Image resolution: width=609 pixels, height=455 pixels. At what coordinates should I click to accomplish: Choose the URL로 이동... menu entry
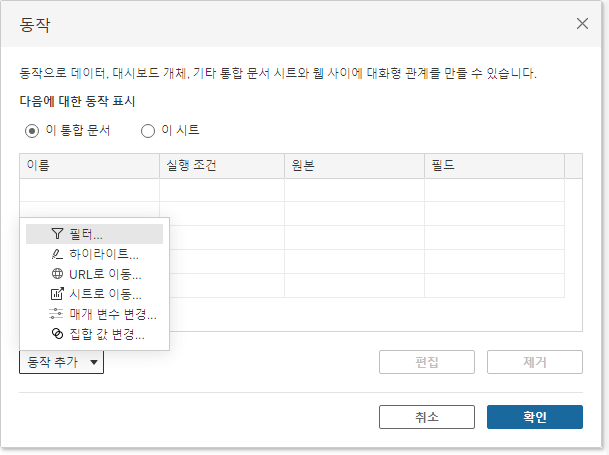click(94, 274)
